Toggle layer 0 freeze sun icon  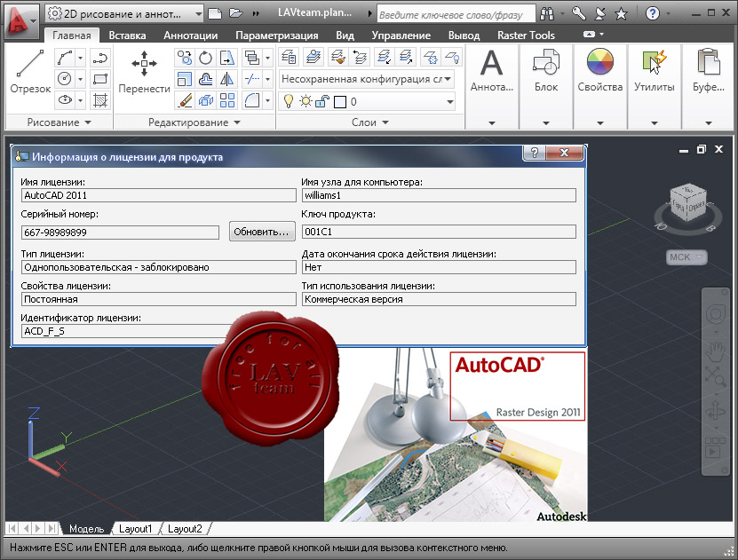306,101
